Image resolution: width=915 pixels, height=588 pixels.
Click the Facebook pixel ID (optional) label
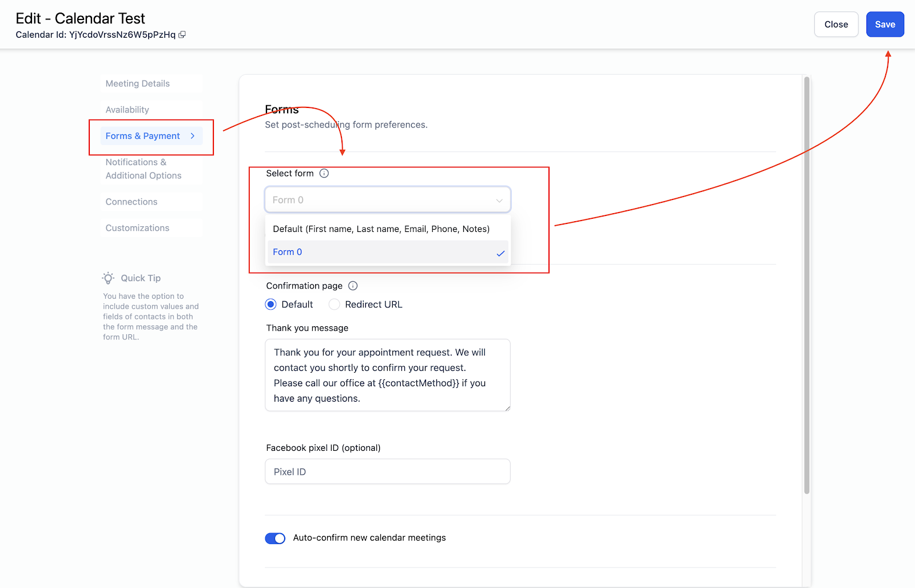[x=323, y=448]
